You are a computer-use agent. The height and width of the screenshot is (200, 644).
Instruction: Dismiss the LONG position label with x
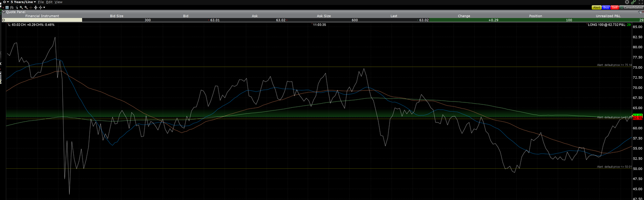pos(586,24)
